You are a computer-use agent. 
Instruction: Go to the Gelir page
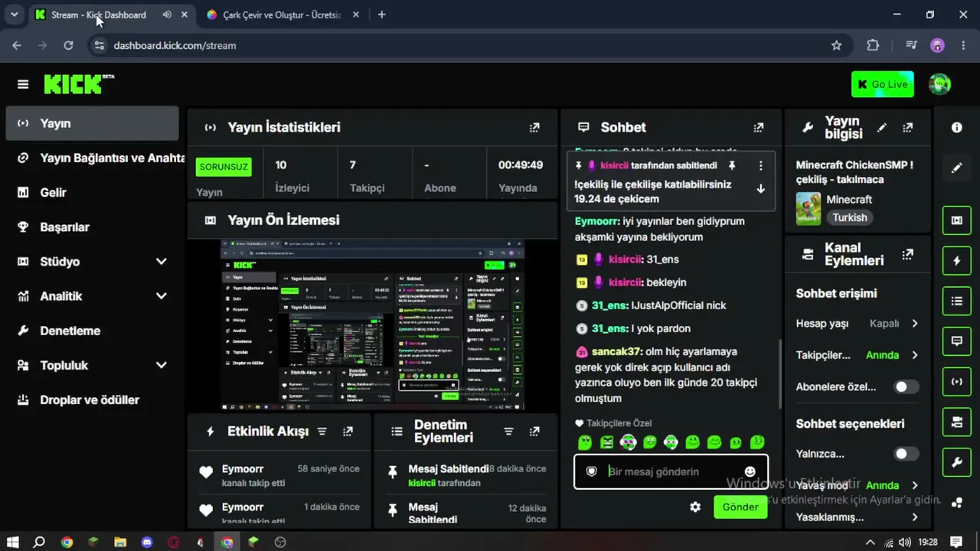coord(92,193)
